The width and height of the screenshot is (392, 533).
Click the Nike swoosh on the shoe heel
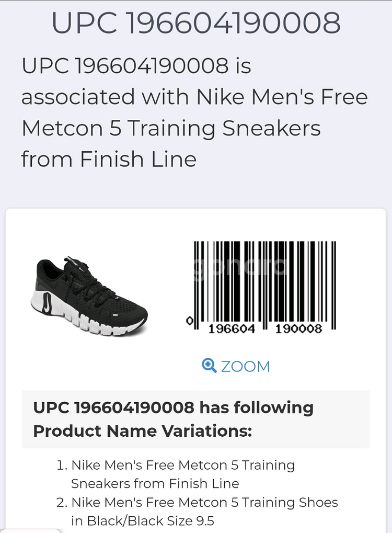(x=47, y=304)
